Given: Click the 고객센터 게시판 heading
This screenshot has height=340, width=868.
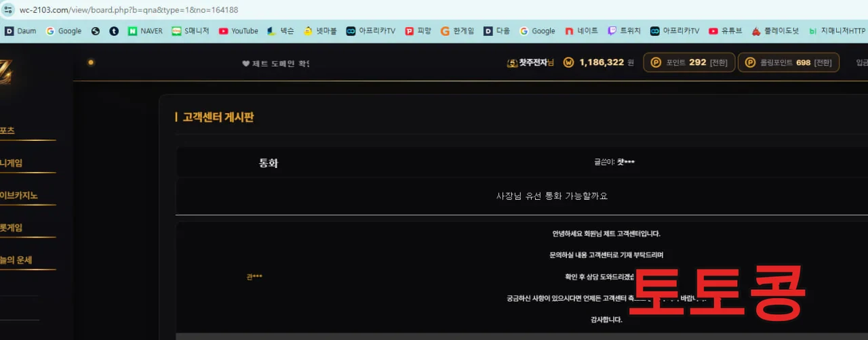Looking at the screenshot, I should coord(218,117).
